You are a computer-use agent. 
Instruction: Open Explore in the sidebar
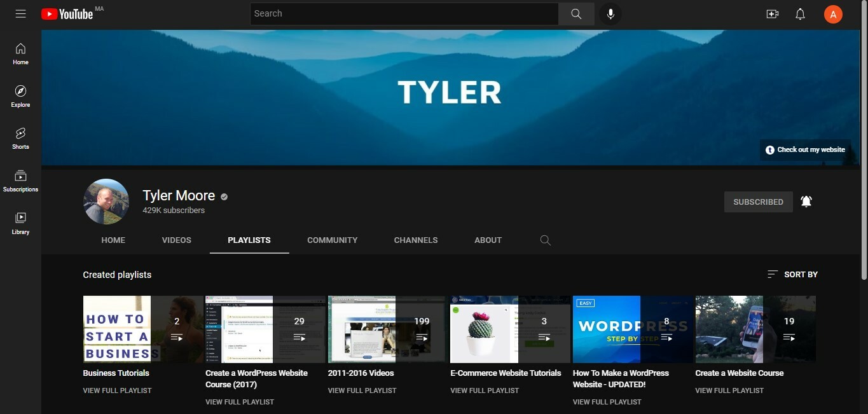20,96
